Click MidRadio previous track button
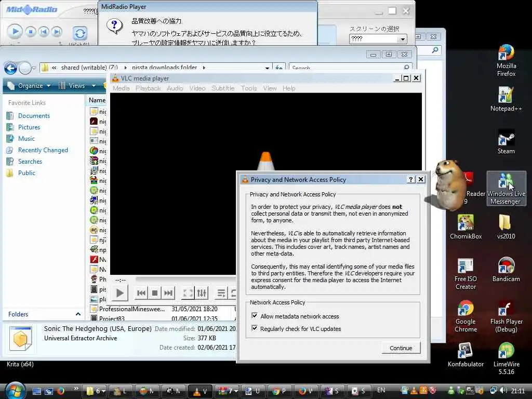Image resolution: width=532 pixels, height=399 pixels. 44,32
